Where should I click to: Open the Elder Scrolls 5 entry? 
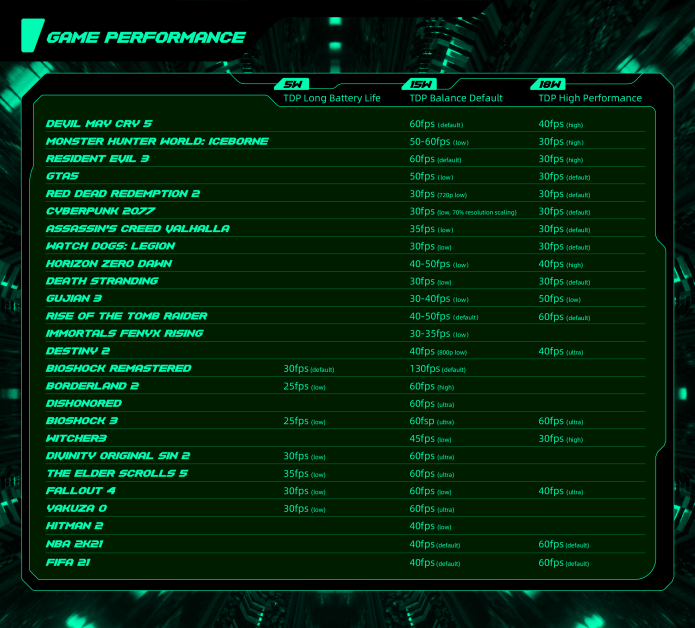point(117,473)
